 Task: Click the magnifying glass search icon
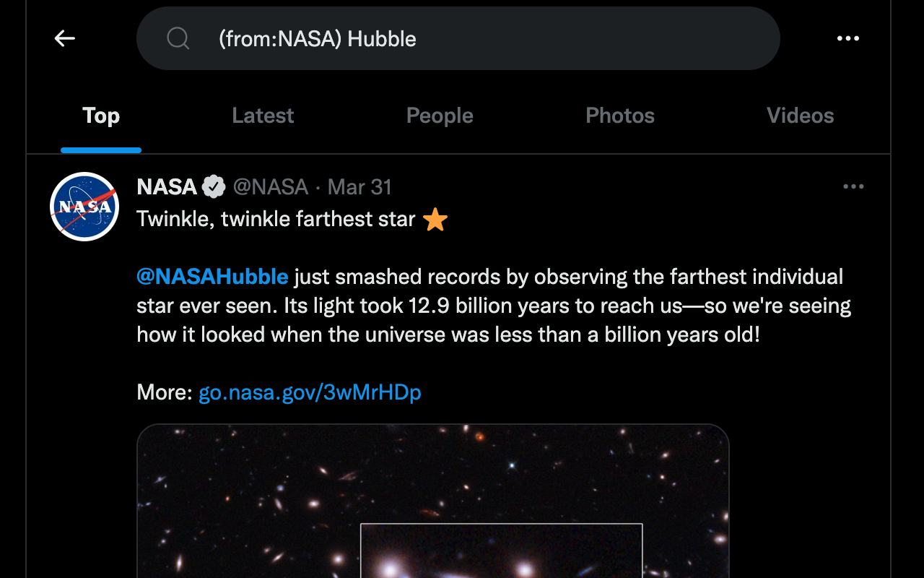(x=178, y=38)
